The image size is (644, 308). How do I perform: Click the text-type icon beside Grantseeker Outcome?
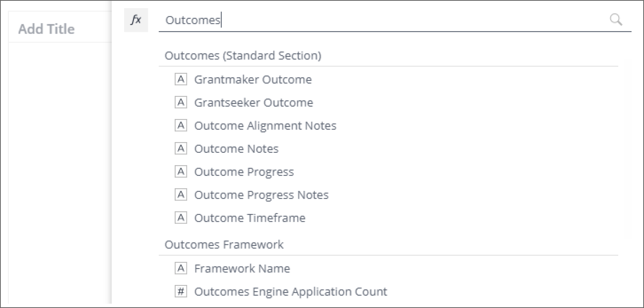(181, 102)
